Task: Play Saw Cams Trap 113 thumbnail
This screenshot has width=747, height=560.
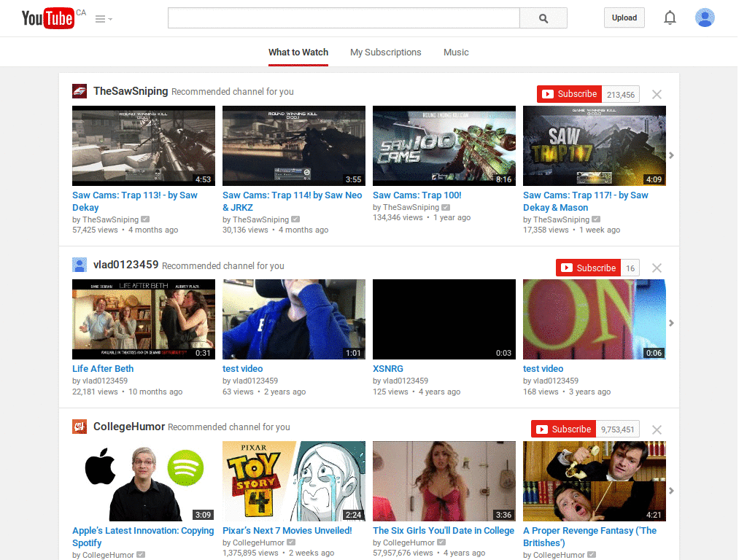Action: 144,146
